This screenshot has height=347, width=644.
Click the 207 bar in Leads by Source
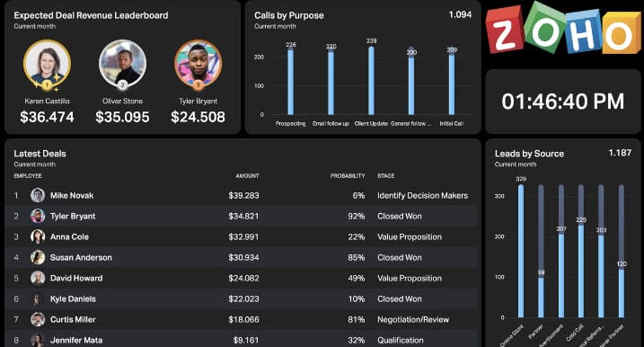tap(561, 275)
